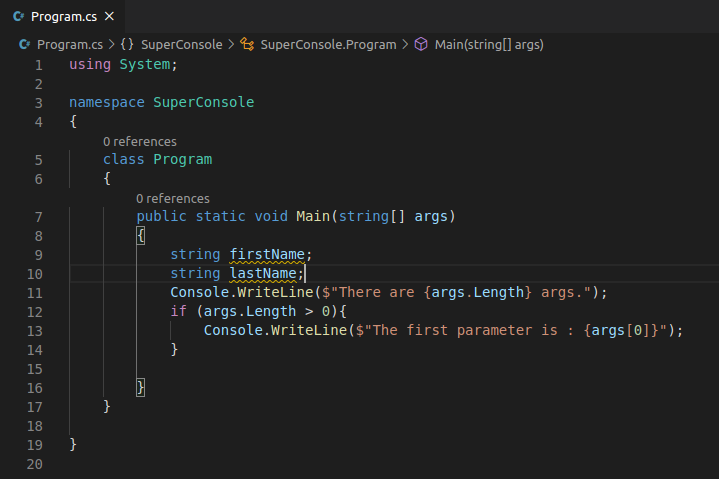This screenshot has width=719, height=479.
Task: Click the Main method name on line 7
Action: 313,216
